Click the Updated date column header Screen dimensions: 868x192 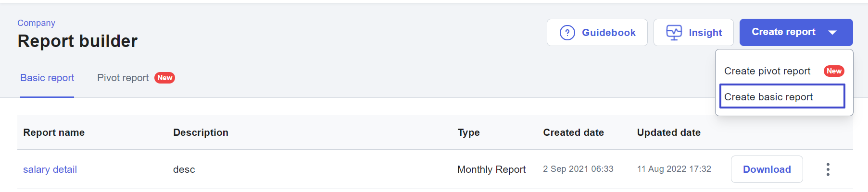tap(668, 132)
